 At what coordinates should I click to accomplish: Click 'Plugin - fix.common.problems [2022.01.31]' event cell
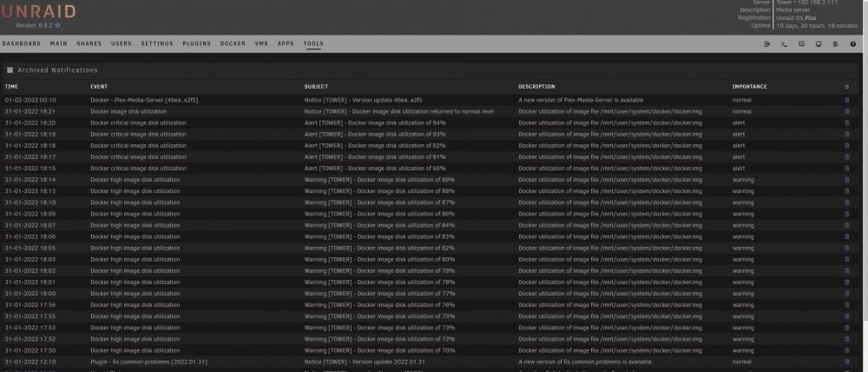[x=149, y=362]
